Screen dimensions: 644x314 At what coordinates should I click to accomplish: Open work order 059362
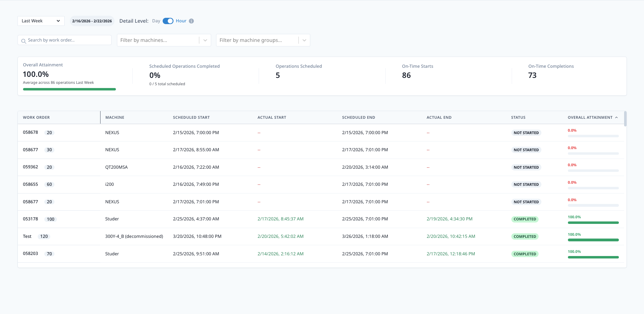pos(30,167)
